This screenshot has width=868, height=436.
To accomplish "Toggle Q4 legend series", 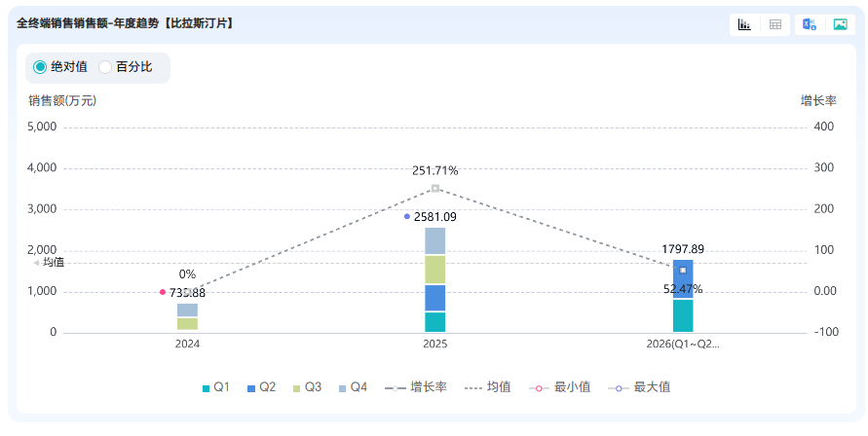I will coord(354,387).
